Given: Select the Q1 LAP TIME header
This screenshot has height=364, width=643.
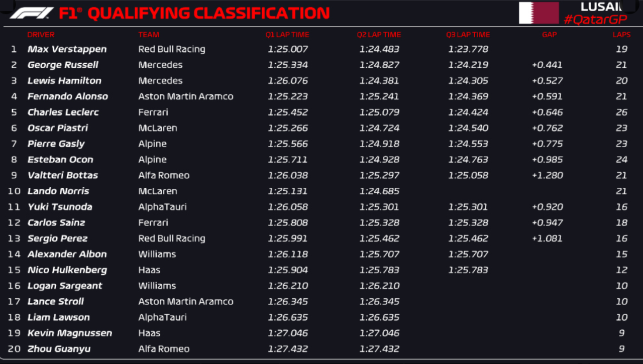Looking at the screenshot, I should tap(287, 35).
